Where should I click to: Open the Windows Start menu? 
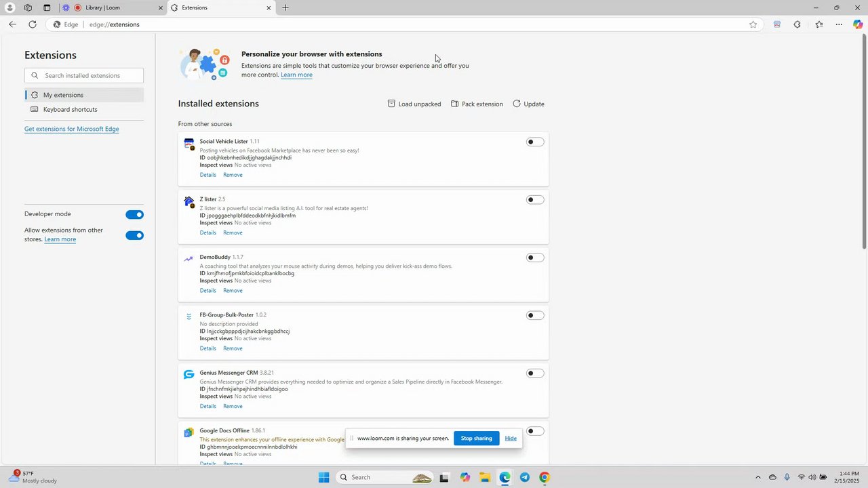click(324, 477)
